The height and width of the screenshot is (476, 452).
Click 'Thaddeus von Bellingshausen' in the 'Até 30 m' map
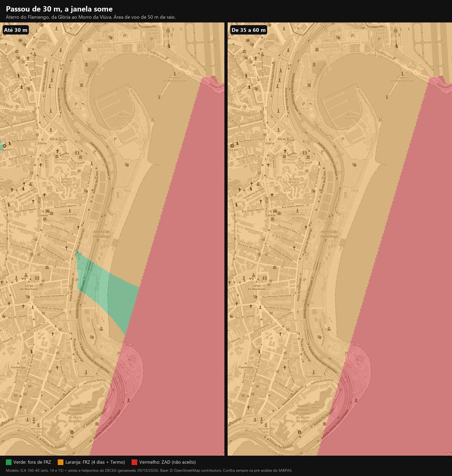click(x=175, y=79)
